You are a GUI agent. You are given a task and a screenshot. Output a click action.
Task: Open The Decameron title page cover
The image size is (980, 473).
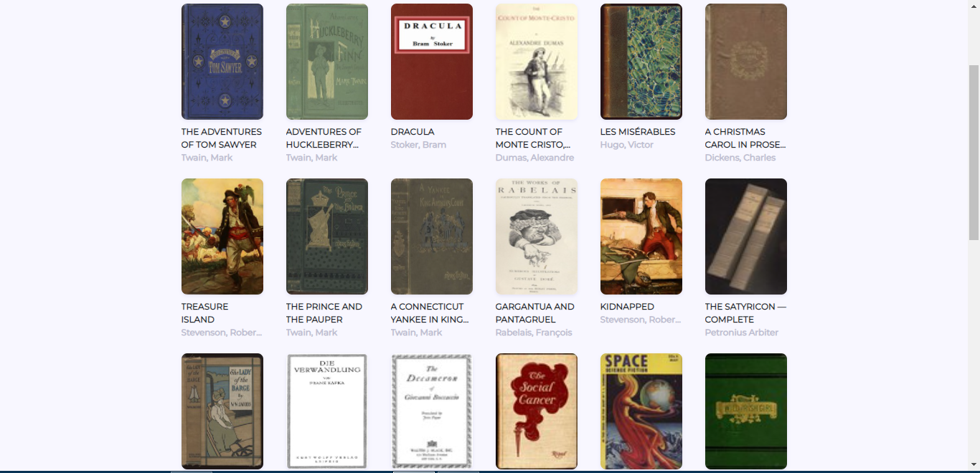point(432,411)
